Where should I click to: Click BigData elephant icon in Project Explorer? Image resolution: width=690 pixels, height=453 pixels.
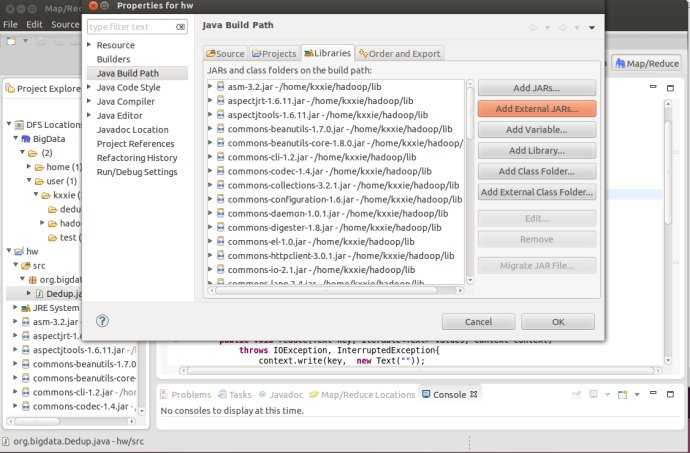26,139
